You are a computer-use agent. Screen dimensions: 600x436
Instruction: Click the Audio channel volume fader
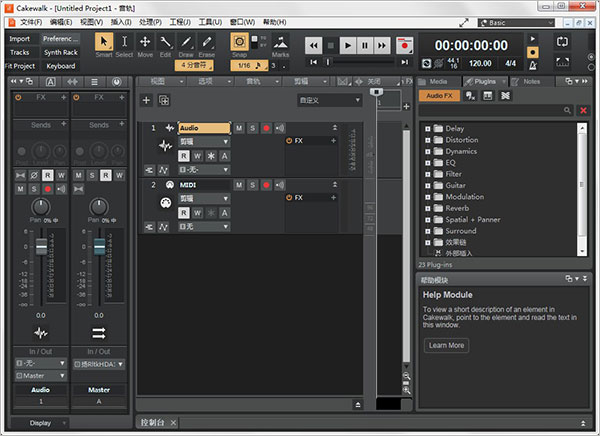click(x=41, y=247)
